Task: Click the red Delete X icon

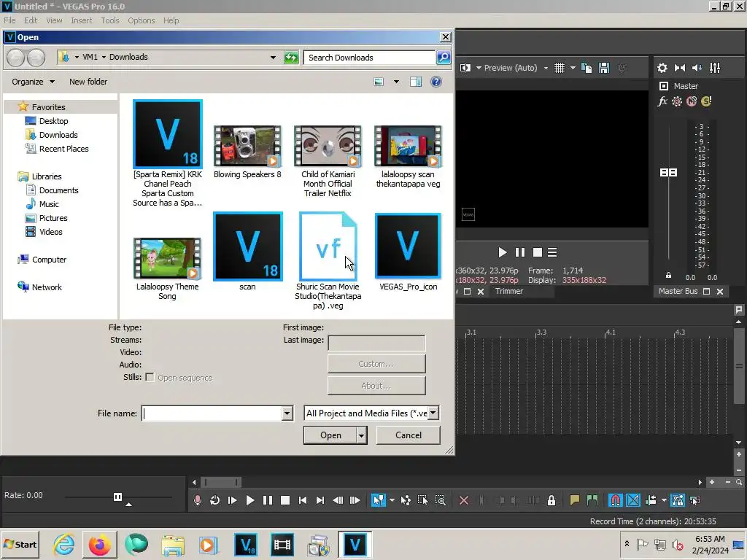Action: 463,500
